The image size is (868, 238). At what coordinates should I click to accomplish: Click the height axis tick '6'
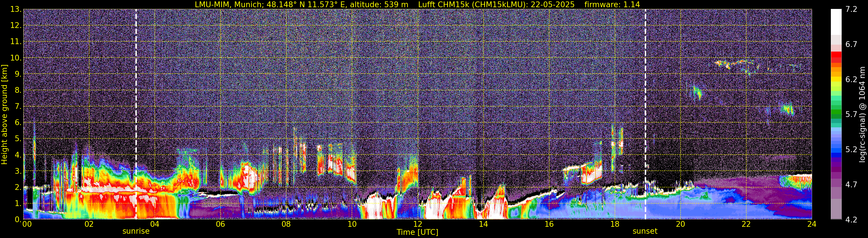[x=18, y=123]
